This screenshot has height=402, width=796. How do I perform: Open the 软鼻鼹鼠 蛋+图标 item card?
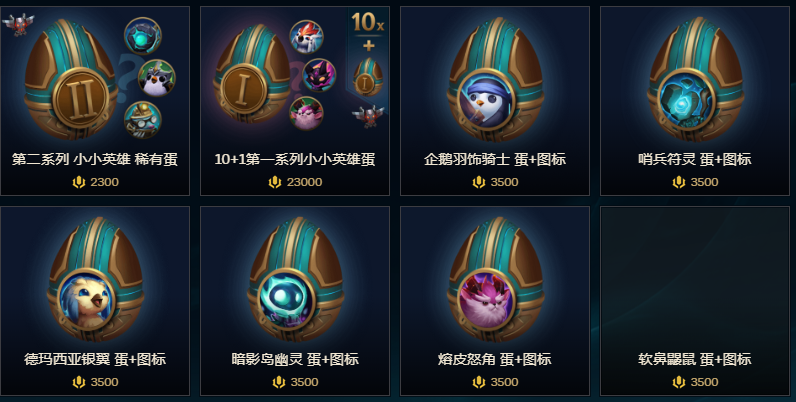[695, 301]
